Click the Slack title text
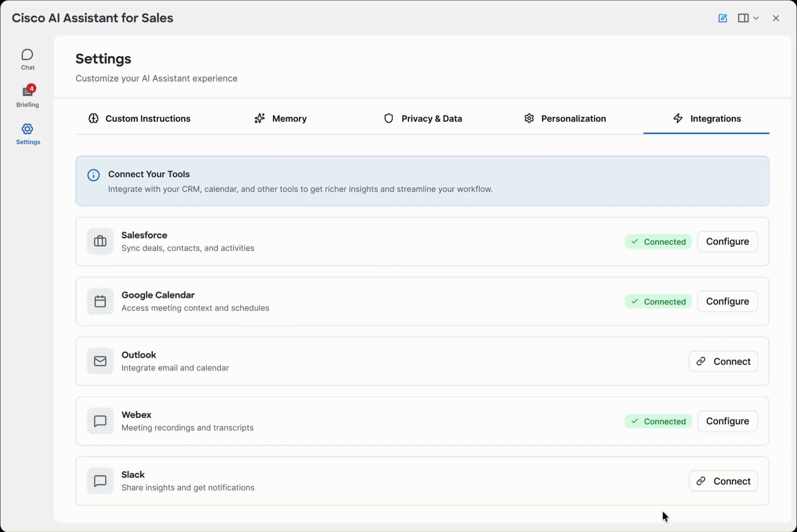The image size is (797, 532). pos(133,475)
